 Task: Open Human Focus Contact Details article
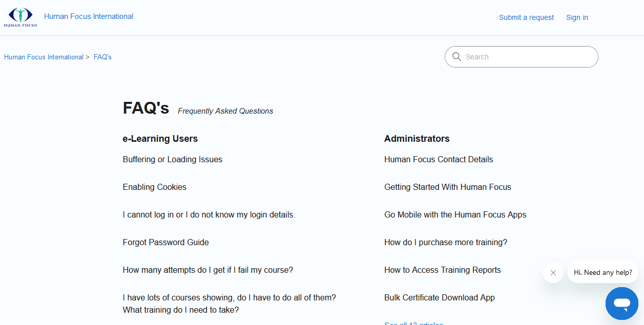point(439,160)
